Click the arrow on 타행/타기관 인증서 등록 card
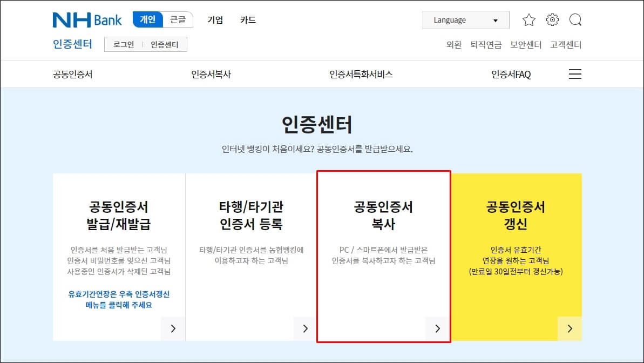 305,328
